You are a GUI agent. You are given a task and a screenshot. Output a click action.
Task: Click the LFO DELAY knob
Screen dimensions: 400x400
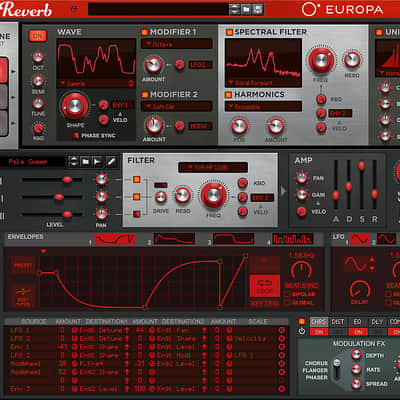(x=359, y=289)
